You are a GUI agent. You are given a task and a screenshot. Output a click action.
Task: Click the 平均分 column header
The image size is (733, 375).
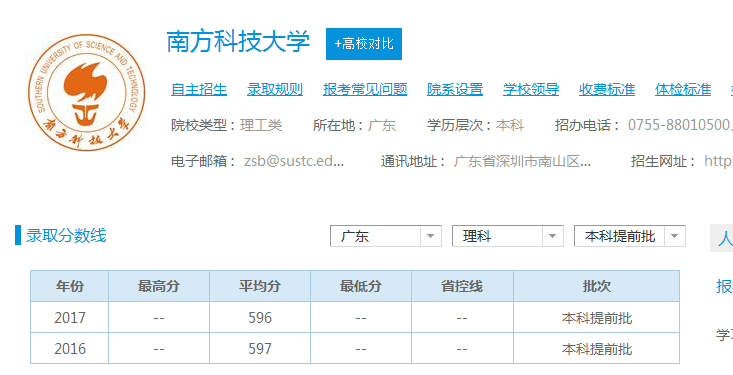260,286
